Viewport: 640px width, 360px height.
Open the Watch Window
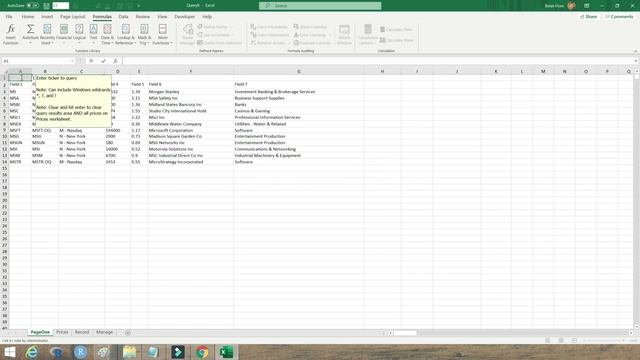[x=344, y=34]
